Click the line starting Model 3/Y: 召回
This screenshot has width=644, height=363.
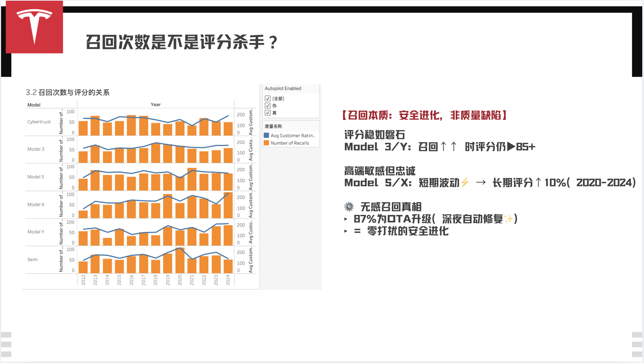pos(440,147)
